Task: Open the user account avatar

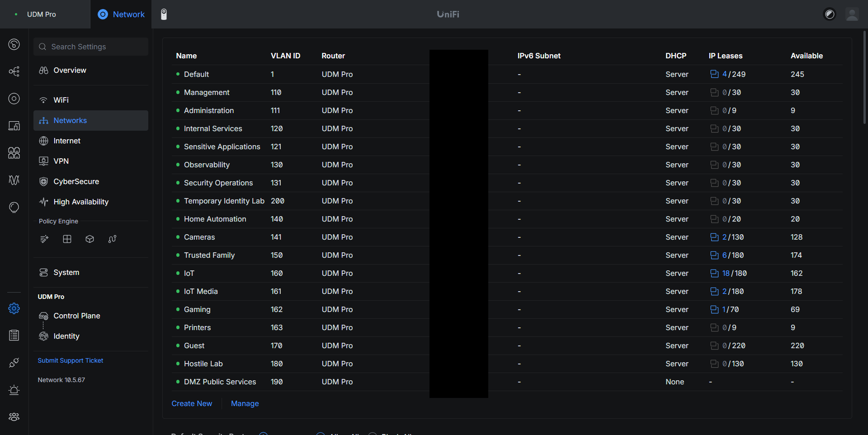Action: pyautogui.click(x=852, y=14)
